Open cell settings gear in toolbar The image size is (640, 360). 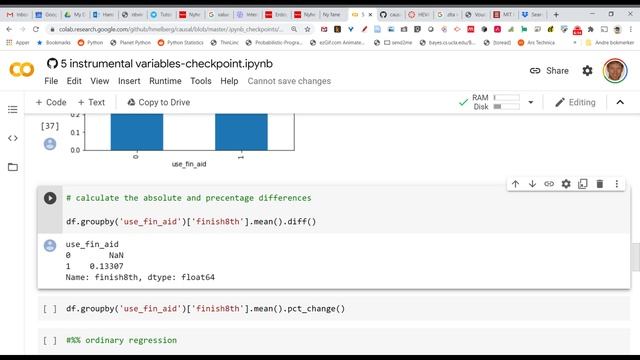[566, 184]
